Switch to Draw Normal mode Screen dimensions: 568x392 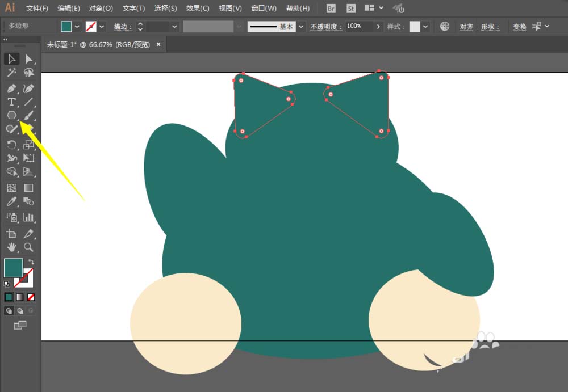(9, 310)
